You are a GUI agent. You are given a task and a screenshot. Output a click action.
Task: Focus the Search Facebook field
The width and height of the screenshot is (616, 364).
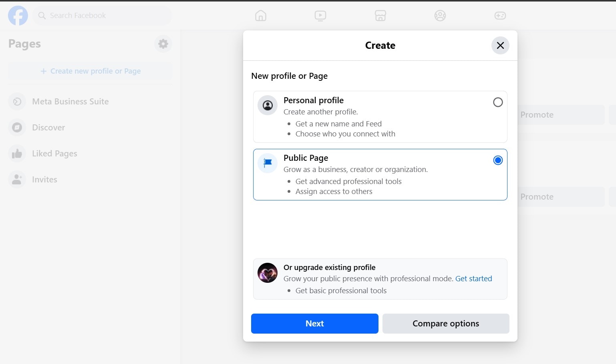click(102, 16)
